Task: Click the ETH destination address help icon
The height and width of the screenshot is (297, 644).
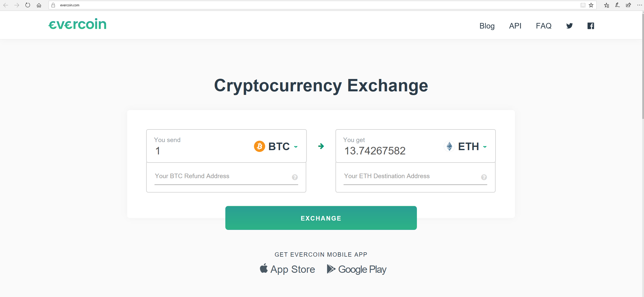Action: [484, 177]
